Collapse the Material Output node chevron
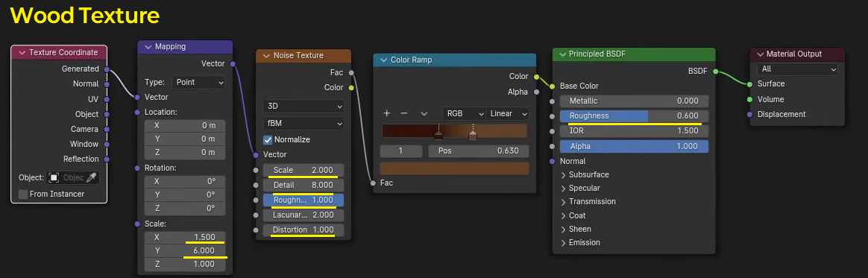This screenshot has height=278, width=868. tap(759, 54)
